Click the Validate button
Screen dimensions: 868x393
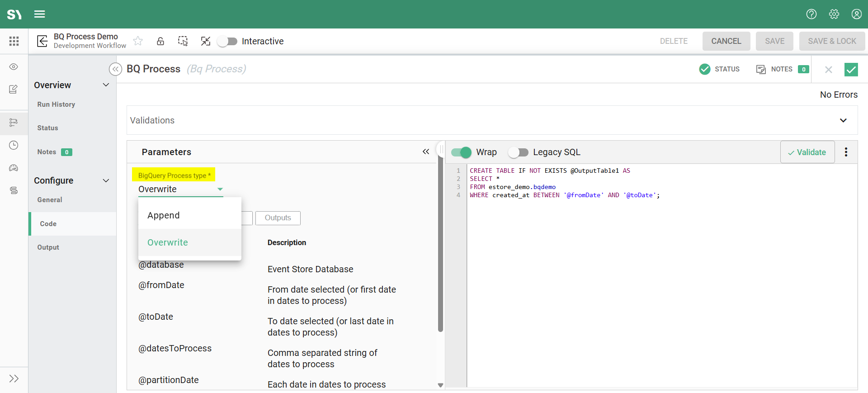coord(807,152)
